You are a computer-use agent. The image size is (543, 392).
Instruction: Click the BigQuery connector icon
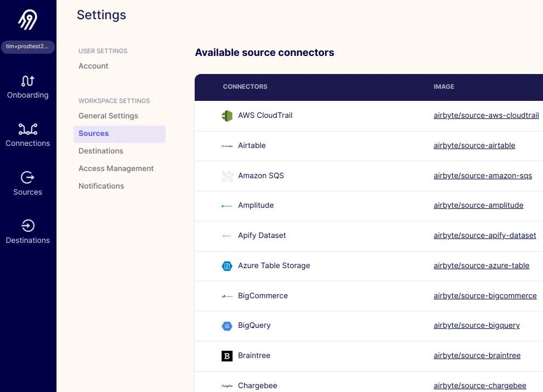tap(227, 326)
